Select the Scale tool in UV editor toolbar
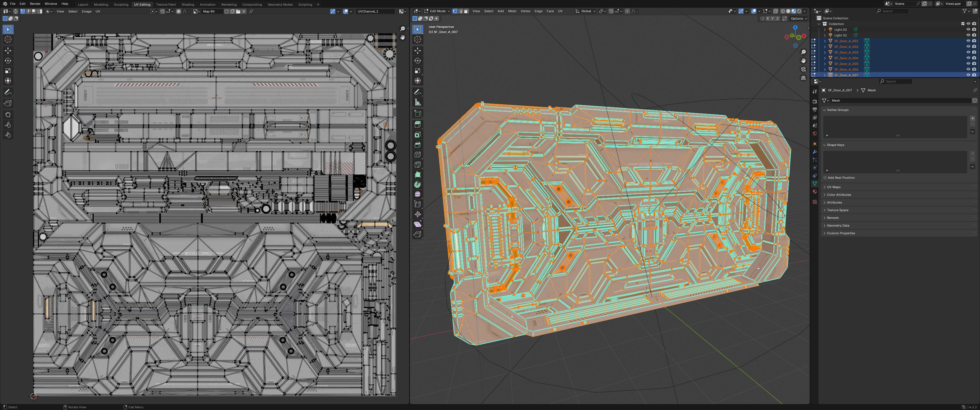980x410 pixels. coord(8,71)
